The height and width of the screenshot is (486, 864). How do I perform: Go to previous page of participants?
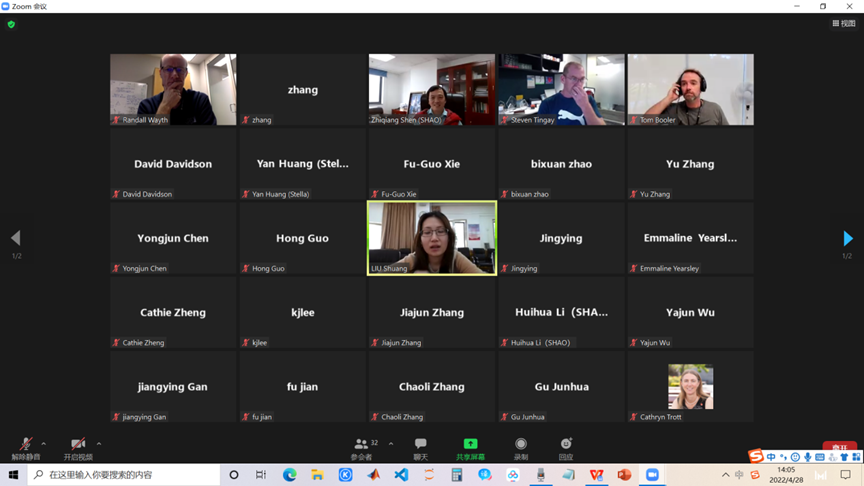pos(15,238)
